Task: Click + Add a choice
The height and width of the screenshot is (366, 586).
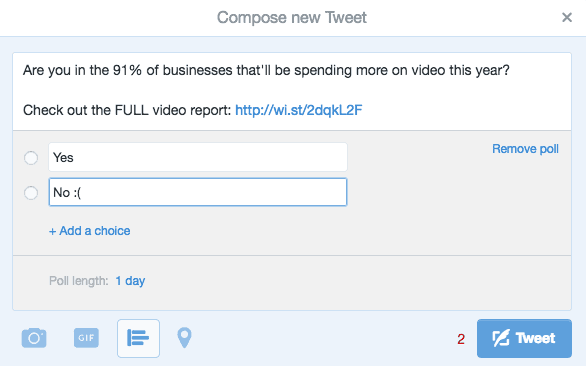Action: pos(90,231)
